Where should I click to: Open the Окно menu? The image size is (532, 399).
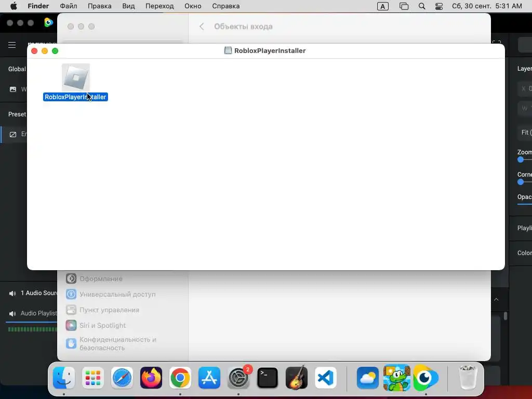pyautogui.click(x=193, y=6)
